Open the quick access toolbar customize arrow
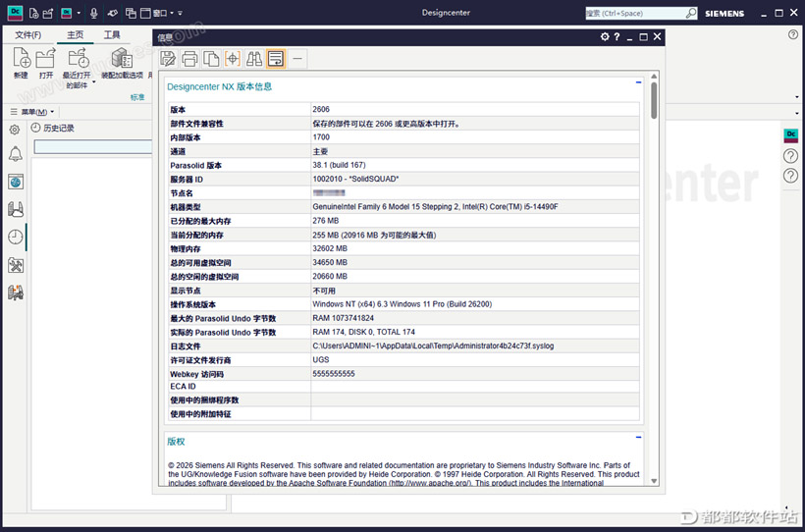This screenshot has height=532, width=805. coord(180,14)
